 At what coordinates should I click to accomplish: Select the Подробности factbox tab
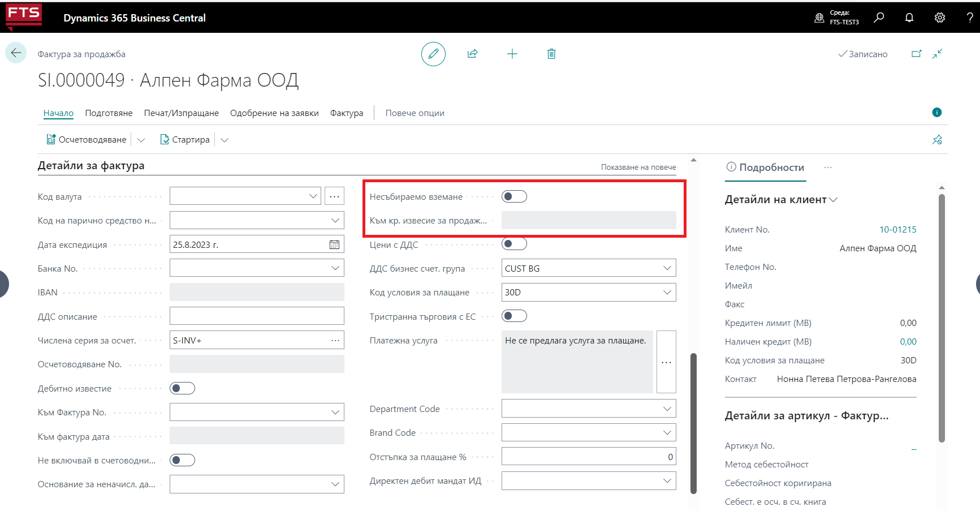click(765, 168)
